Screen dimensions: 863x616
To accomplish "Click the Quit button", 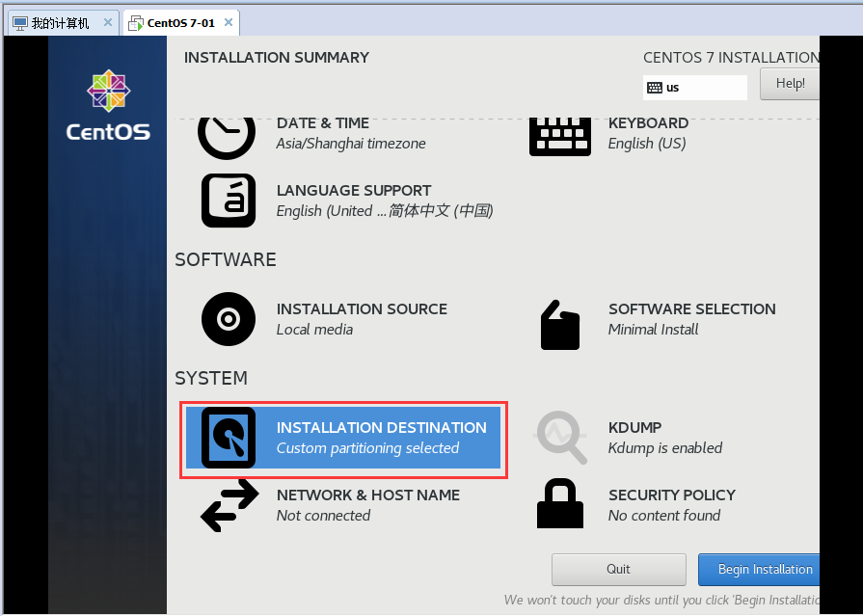I will pyautogui.click(x=619, y=569).
